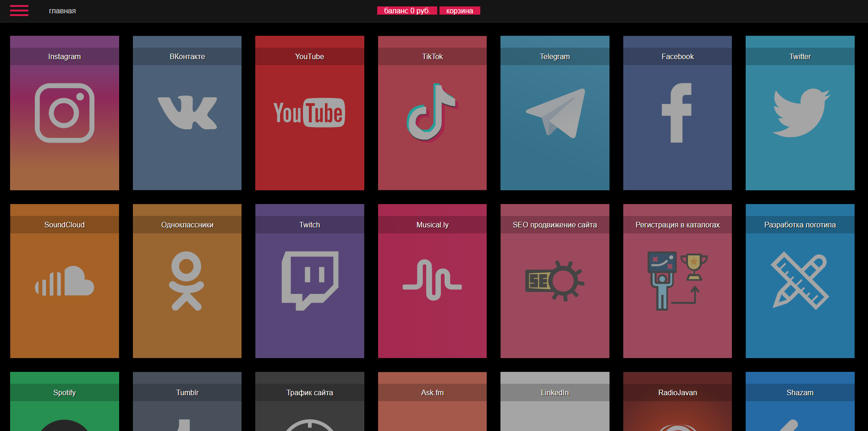Click the Facebook f logo icon
The image size is (868, 431).
(677, 113)
